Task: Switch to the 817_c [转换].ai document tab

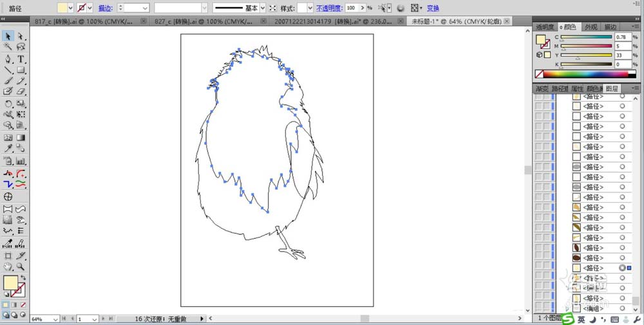Action: [x=84, y=21]
